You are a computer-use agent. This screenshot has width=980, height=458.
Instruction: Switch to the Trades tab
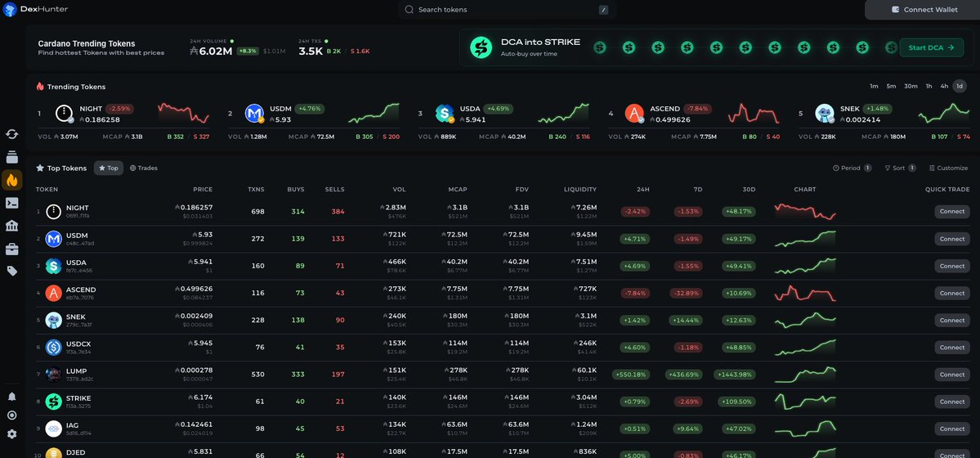click(143, 168)
